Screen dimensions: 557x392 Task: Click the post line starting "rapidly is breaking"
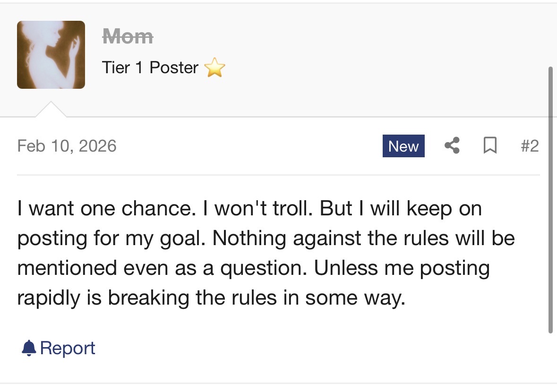click(x=211, y=298)
